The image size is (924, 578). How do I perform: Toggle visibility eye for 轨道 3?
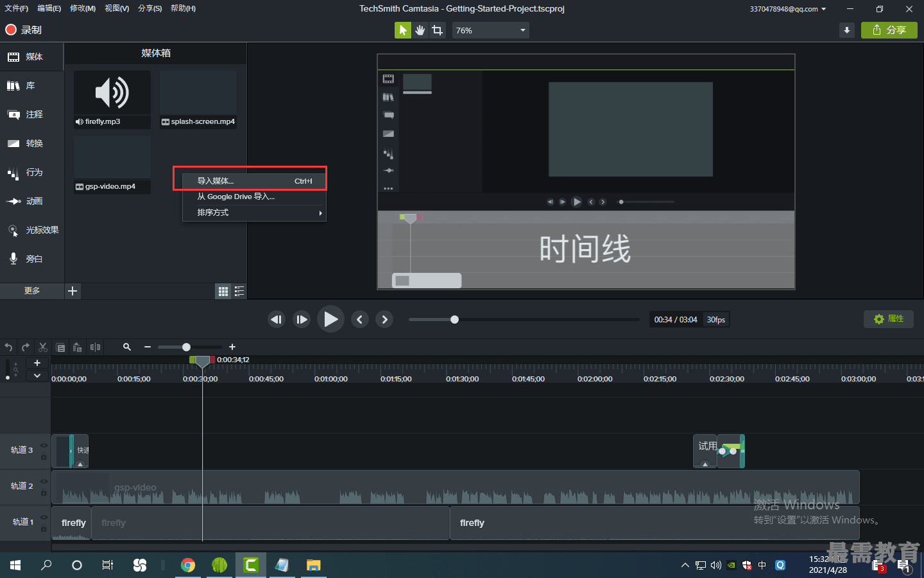tap(44, 445)
